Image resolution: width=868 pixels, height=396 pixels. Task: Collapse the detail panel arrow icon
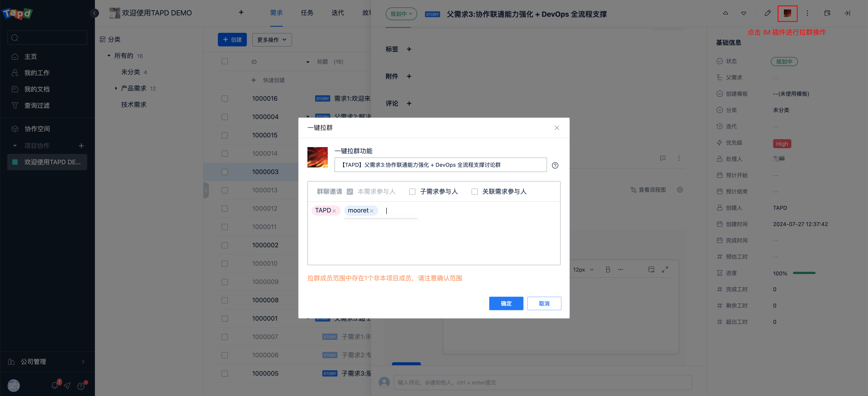click(x=847, y=13)
